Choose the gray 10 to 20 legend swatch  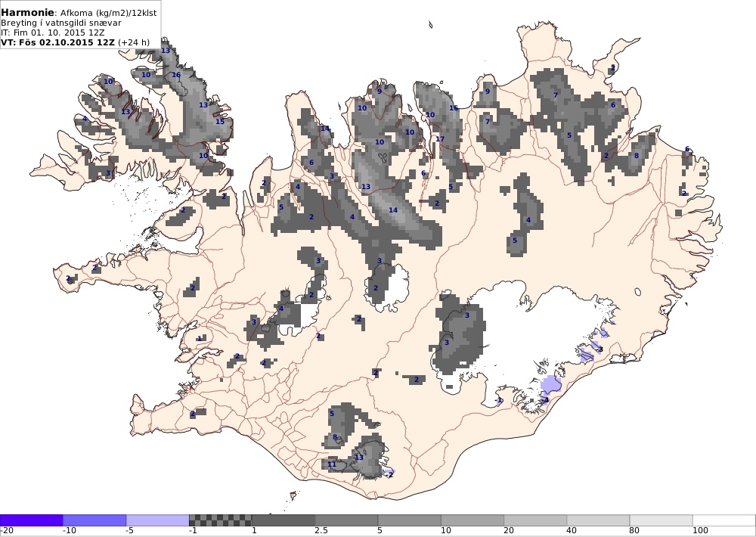point(472,520)
